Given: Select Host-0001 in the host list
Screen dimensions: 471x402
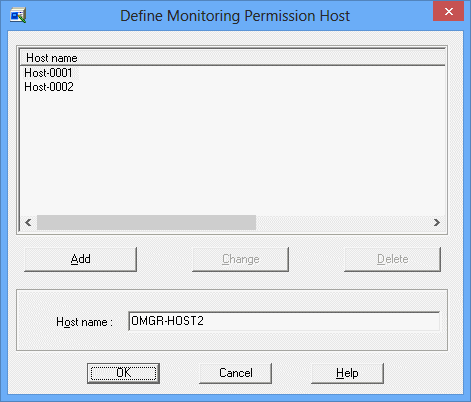Looking at the screenshot, I should point(48,73).
